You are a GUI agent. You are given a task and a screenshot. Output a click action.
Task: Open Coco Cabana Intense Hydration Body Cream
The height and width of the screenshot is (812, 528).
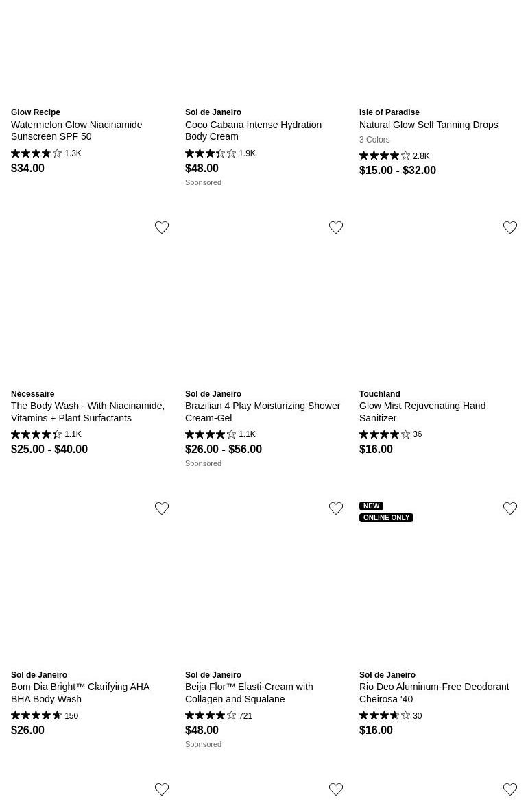tap(253, 130)
